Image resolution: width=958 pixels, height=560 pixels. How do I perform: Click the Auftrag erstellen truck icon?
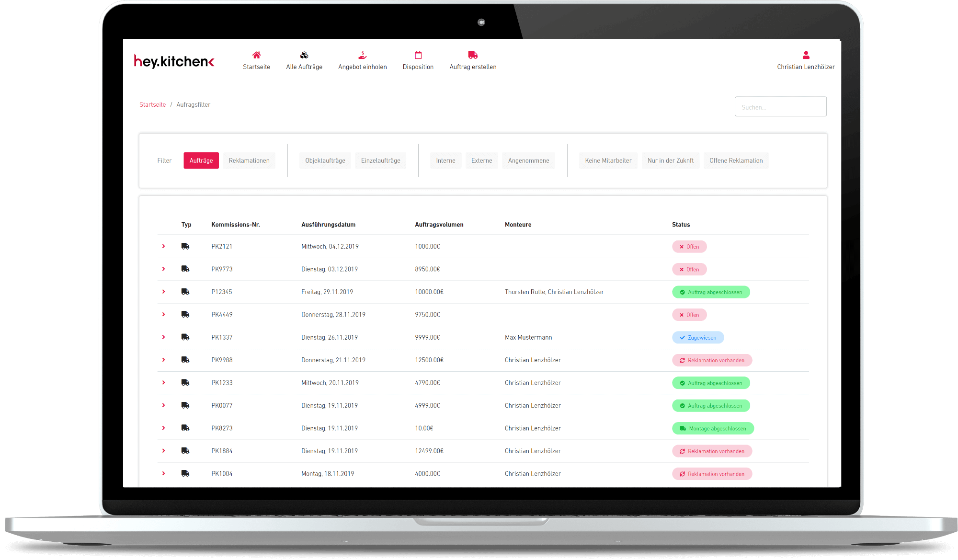pos(473,55)
